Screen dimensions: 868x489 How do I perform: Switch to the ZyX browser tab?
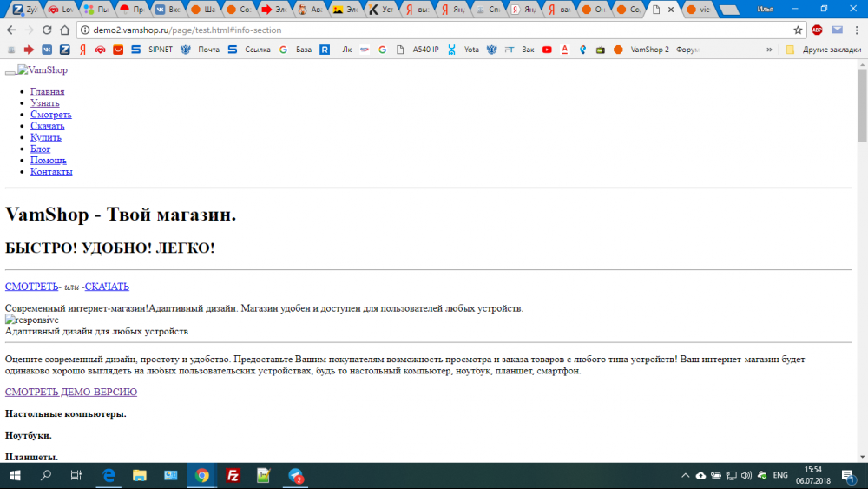tap(25, 10)
